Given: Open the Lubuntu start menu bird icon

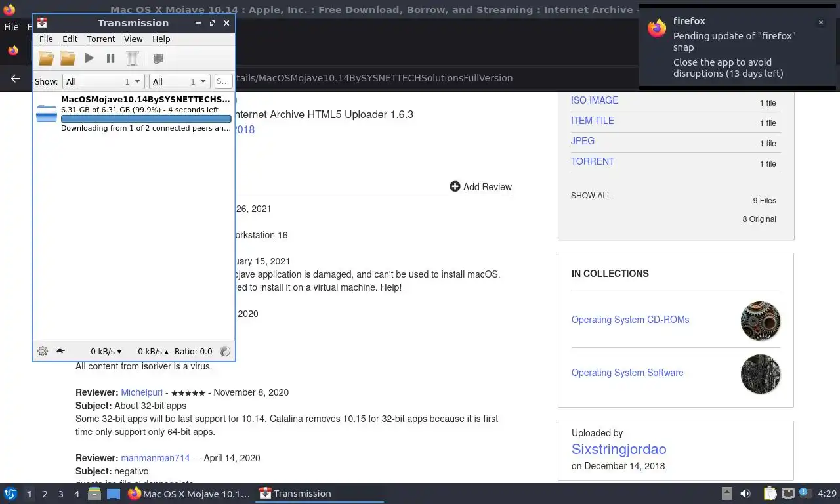Looking at the screenshot, I should click(x=10, y=493).
